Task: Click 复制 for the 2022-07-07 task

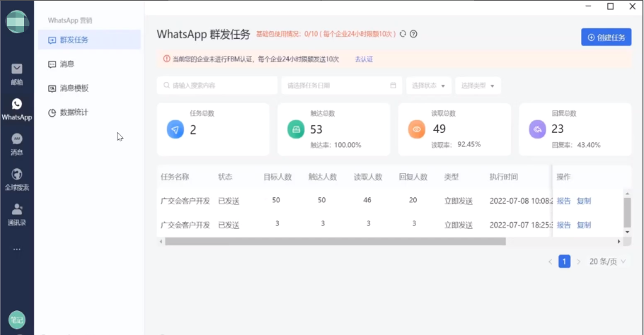Action: coord(584,225)
